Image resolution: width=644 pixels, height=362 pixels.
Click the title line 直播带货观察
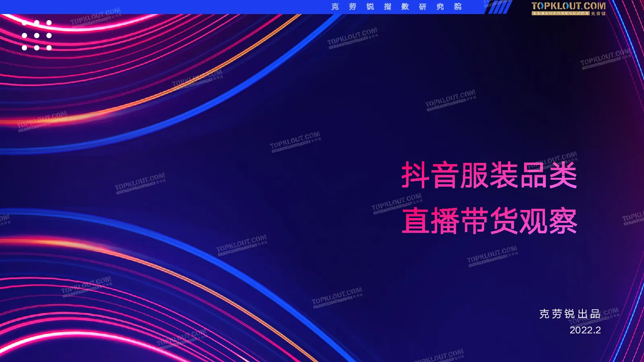[x=489, y=221]
